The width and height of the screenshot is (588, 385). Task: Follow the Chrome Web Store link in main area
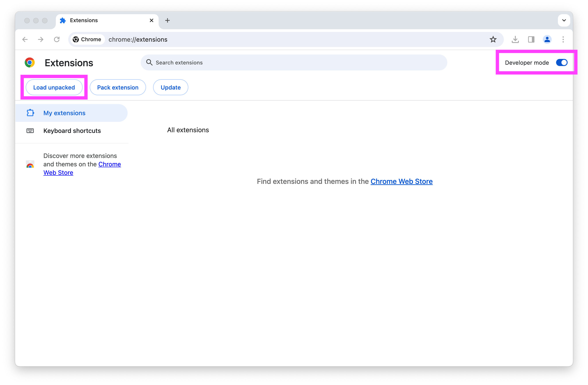(401, 181)
